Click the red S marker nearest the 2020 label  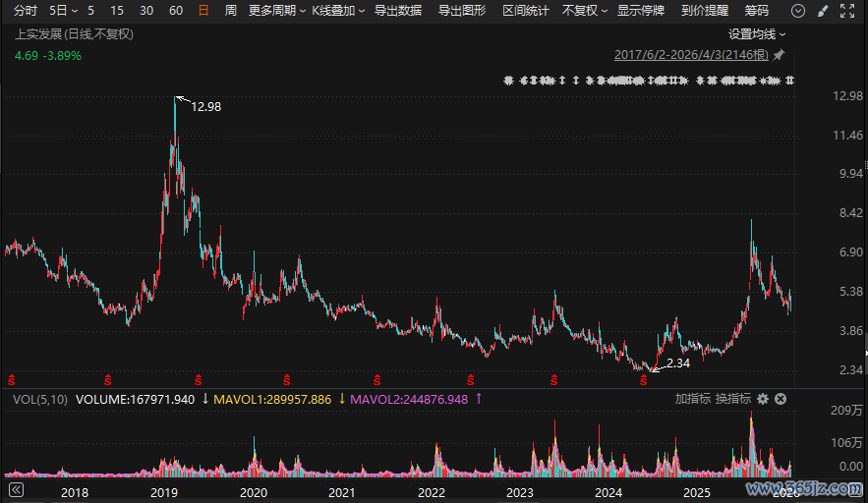pos(287,380)
